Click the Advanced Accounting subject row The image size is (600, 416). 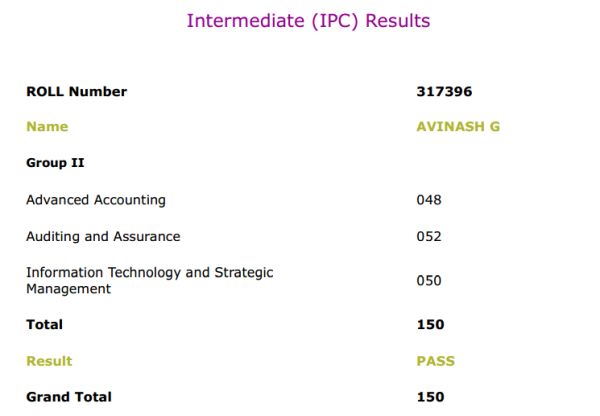coord(96,200)
